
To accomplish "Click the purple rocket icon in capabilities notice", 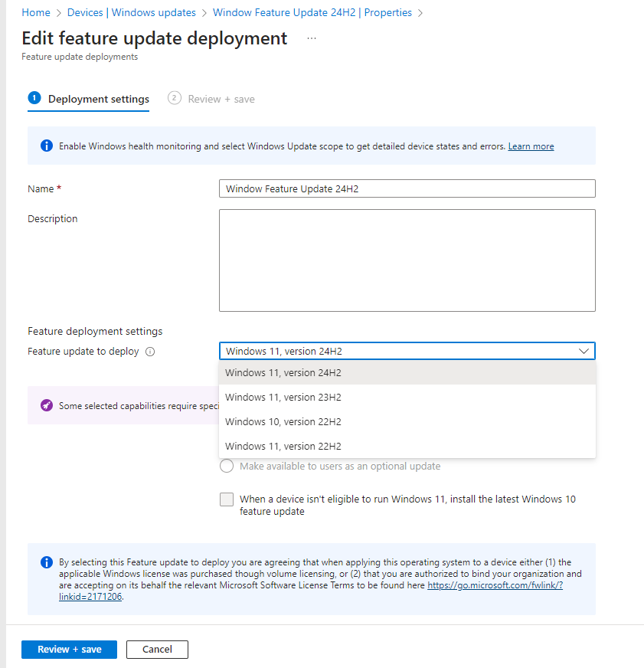I will 47,405.
